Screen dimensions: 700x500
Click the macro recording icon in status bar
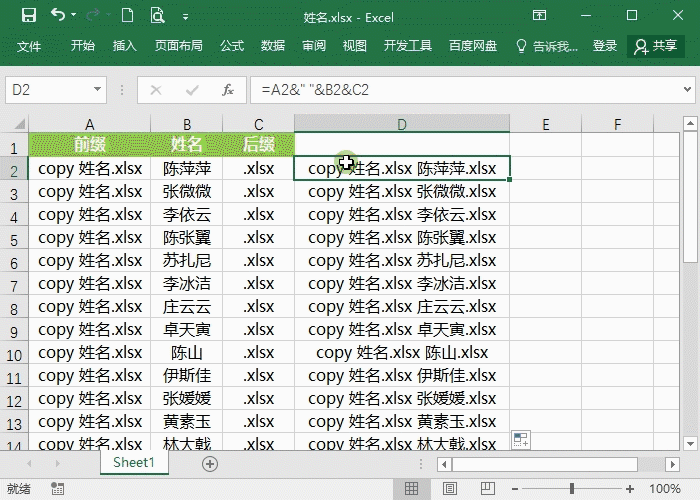tap(57, 488)
